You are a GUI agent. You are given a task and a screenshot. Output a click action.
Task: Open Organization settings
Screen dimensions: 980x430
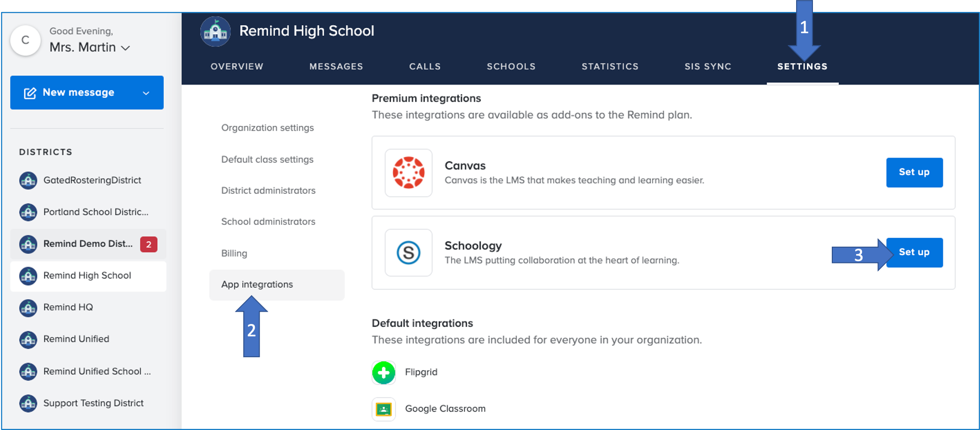pyautogui.click(x=268, y=128)
